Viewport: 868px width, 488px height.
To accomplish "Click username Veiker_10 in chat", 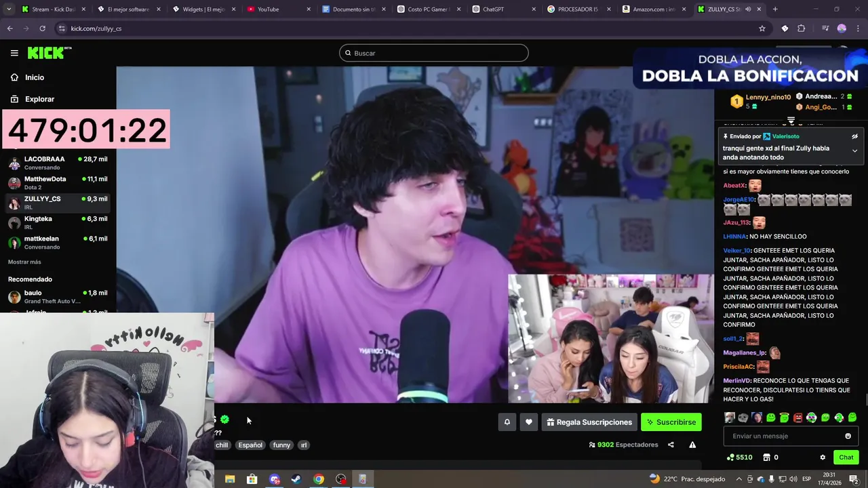I will tap(736, 251).
